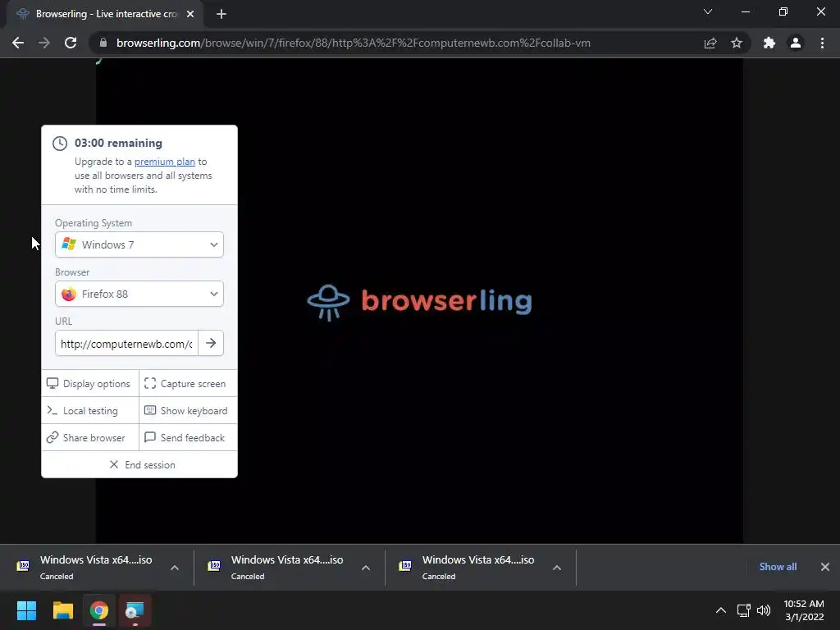Click the taskbar app right of Chrome

(135, 610)
